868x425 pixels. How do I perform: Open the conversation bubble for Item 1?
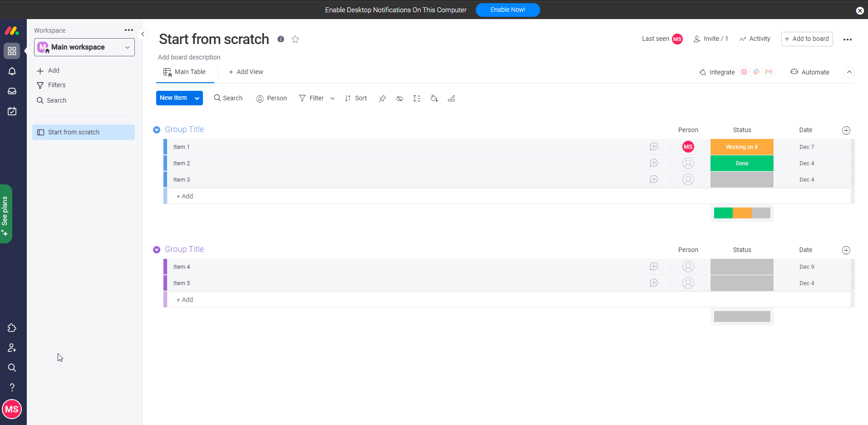pyautogui.click(x=654, y=147)
